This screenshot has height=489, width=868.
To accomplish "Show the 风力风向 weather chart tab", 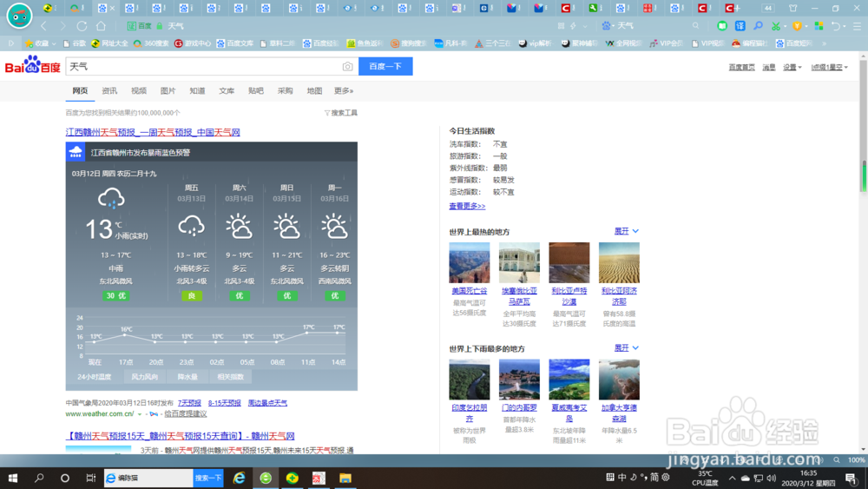I will pos(144,377).
